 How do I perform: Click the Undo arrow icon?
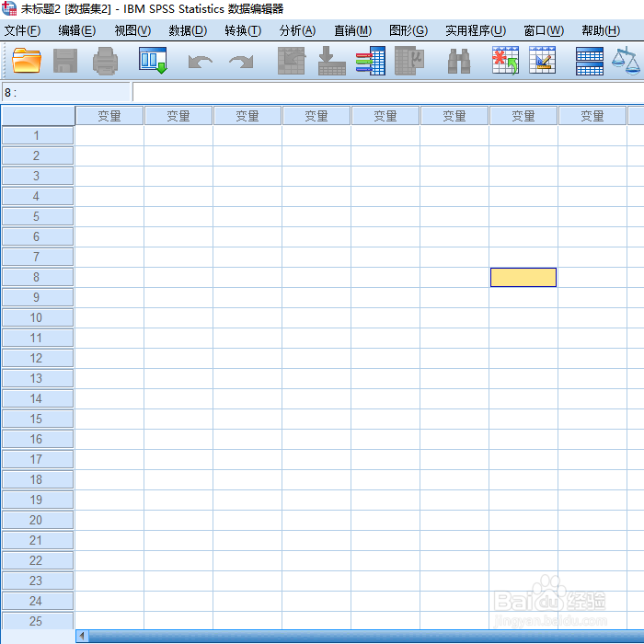point(200,62)
